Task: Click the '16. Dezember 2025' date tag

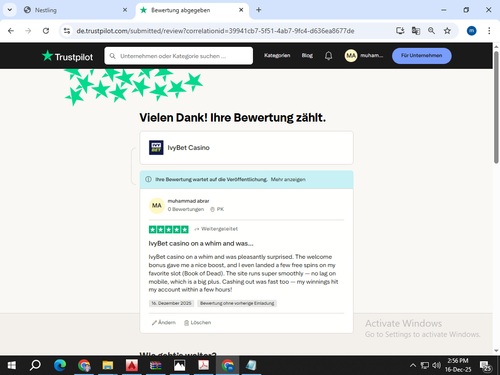Action: pos(171,303)
